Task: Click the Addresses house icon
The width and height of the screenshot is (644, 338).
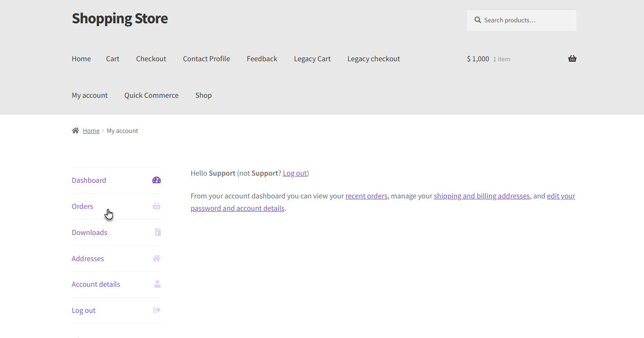Action: (x=157, y=258)
